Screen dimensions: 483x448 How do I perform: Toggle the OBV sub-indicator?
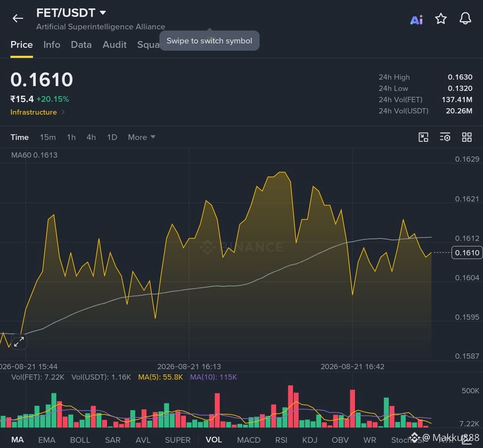coord(340,440)
